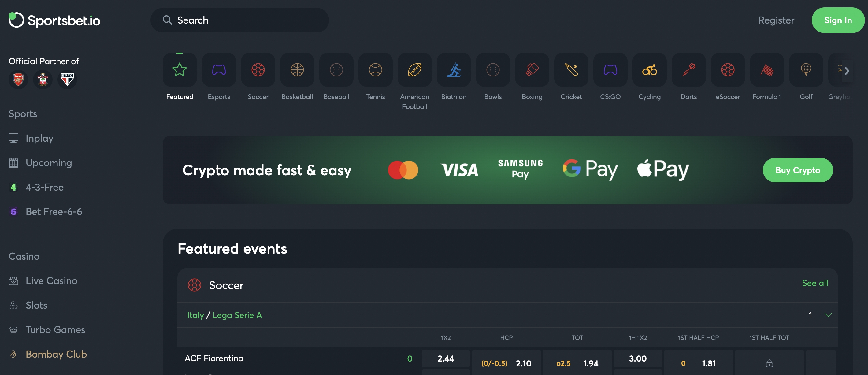
Task: Open the Cycling category icon
Action: (649, 70)
